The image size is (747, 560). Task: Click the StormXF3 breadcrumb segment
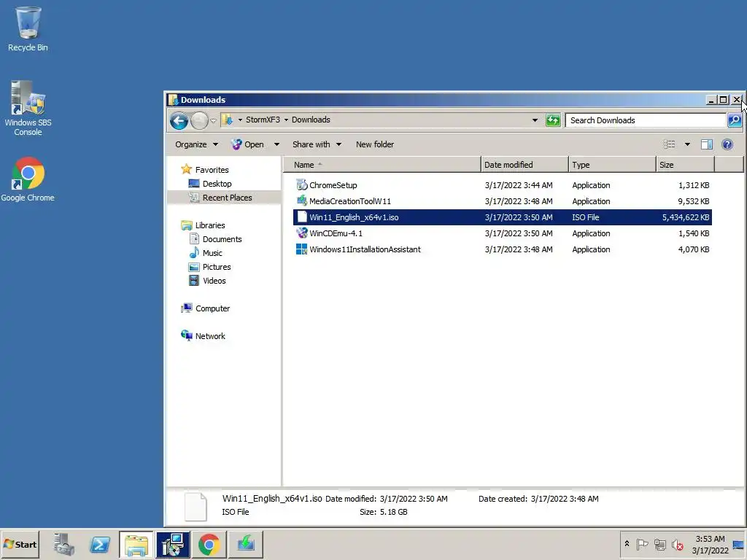(263, 120)
